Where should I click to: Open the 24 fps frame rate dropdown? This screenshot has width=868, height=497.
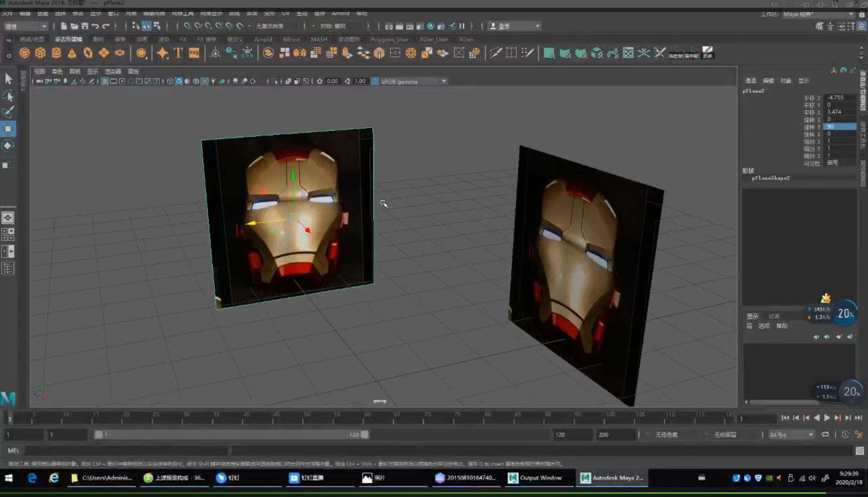tap(791, 434)
